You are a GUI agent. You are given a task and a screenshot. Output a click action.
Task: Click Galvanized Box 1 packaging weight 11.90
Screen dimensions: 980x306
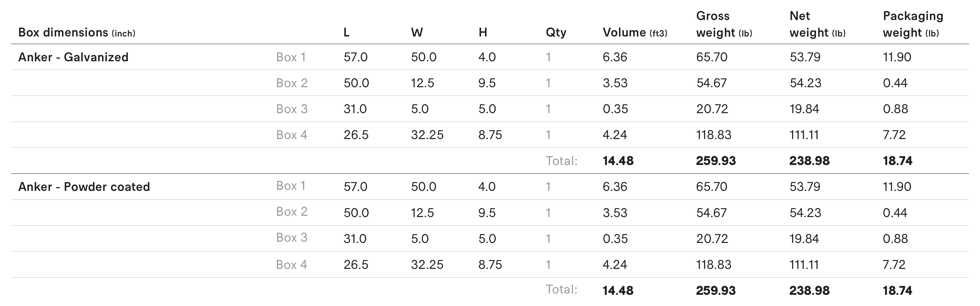[x=897, y=57]
